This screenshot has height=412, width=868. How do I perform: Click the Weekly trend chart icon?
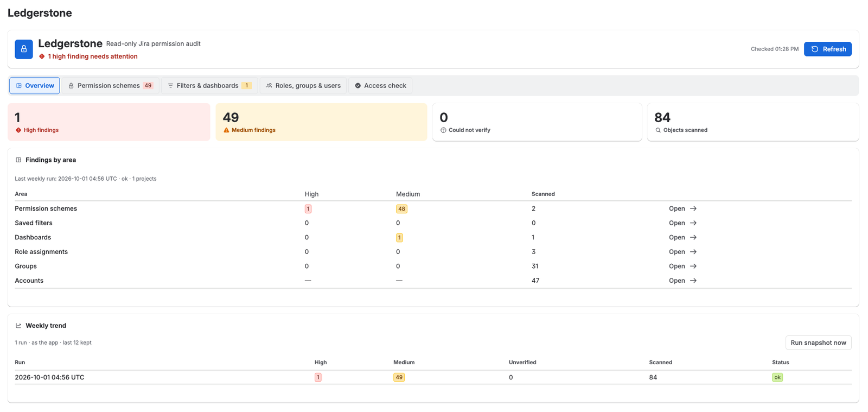coord(18,326)
